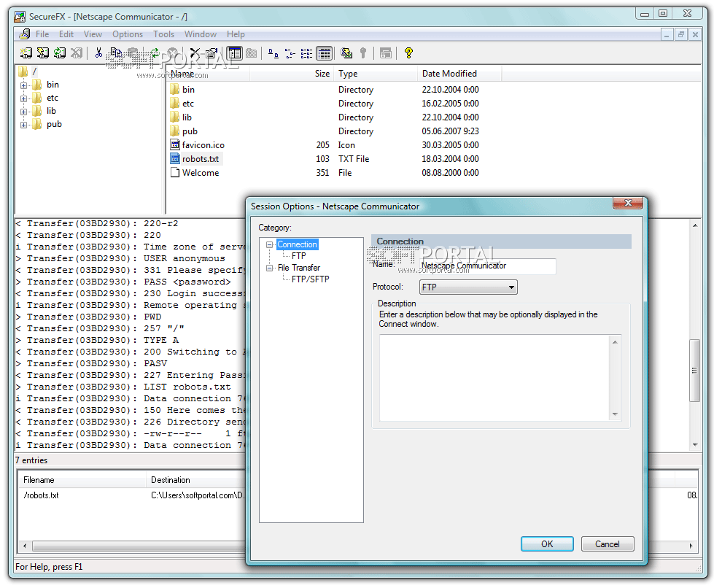Click the Connect toolbar icon
The width and height of the screenshot is (714, 588).
tap(26, 53)
